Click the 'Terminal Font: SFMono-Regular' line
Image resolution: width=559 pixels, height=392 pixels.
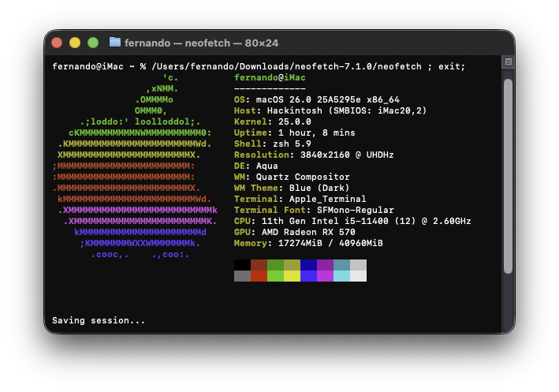point(314,210)
